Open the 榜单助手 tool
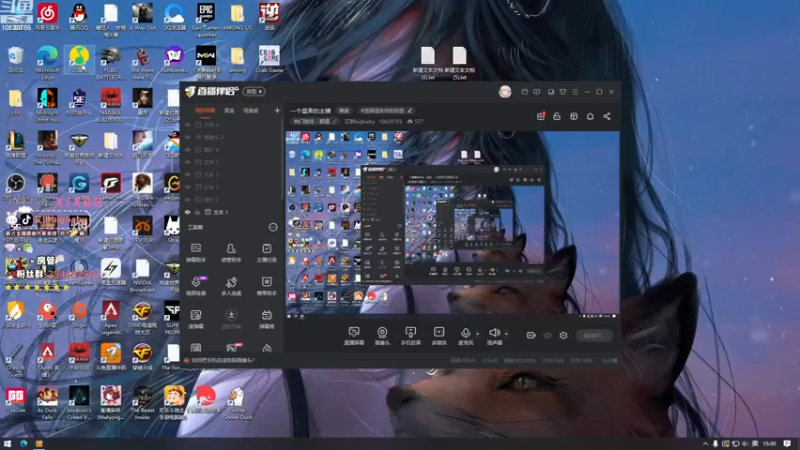This screenshot has width=800, height=450. [266, 286]
